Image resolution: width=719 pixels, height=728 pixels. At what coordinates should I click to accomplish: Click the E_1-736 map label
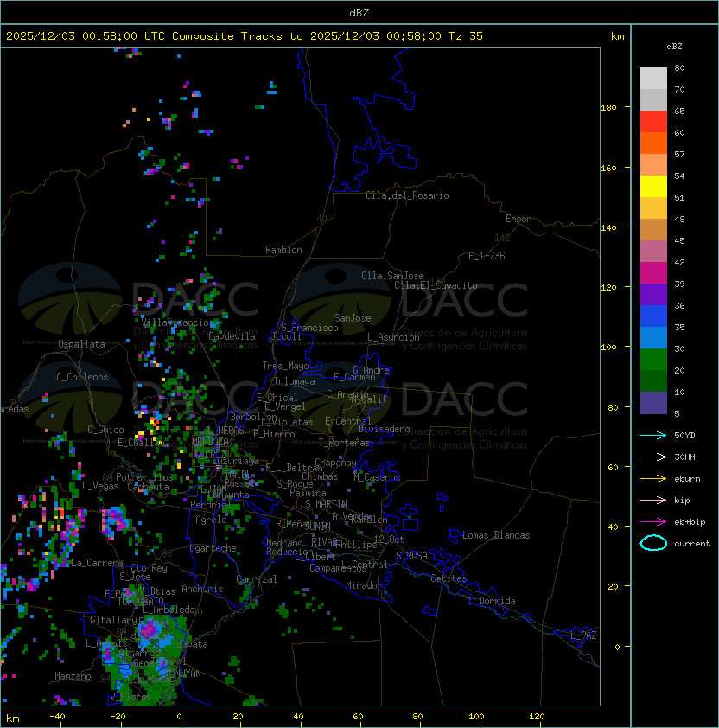487,256
